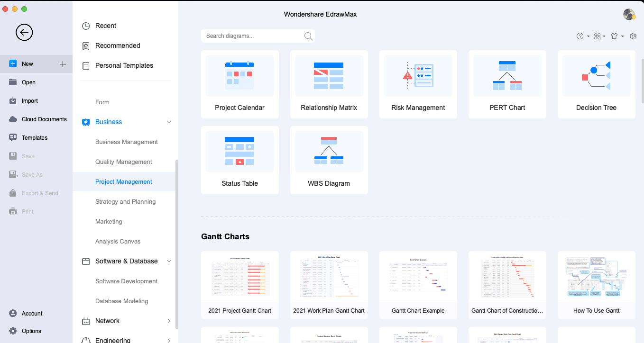The image size is (644, 343).
Task: Open Gantt Chart of Construction thumbnail
Action: pos(507,284)
